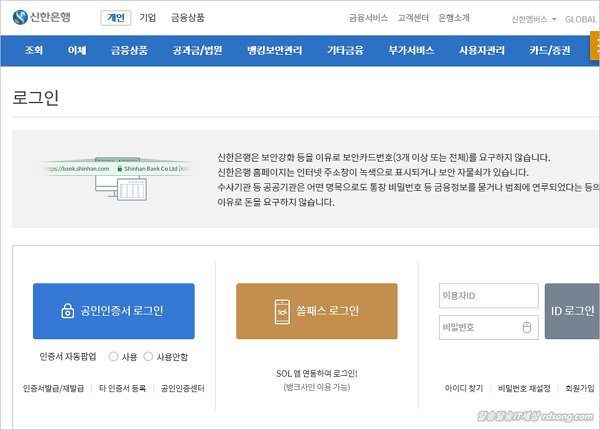Switch to the 금융상품 top tab
600x430 pixels.
(187, 18)
